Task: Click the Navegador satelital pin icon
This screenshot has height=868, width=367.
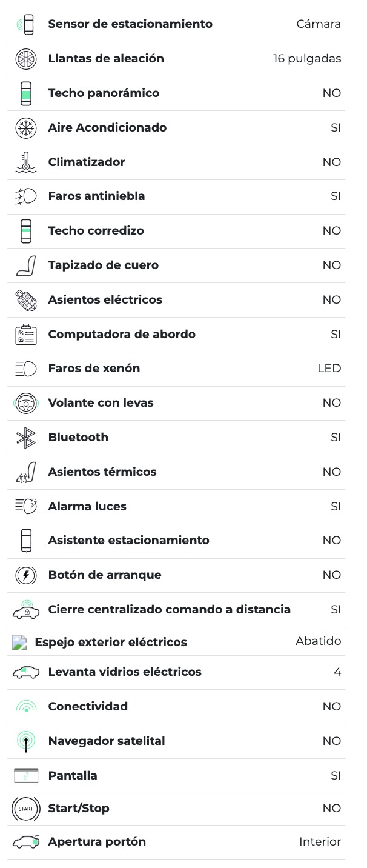Action: click(25, 741)
